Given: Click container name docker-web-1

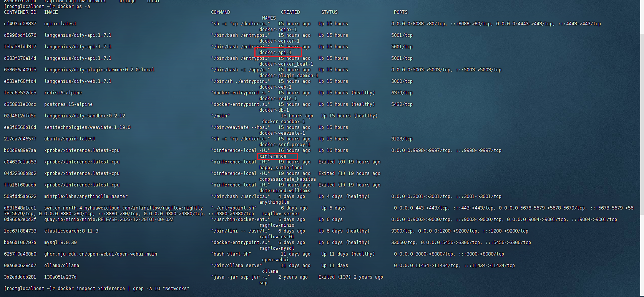Looking at the screenshot, I should click(276, 87).
